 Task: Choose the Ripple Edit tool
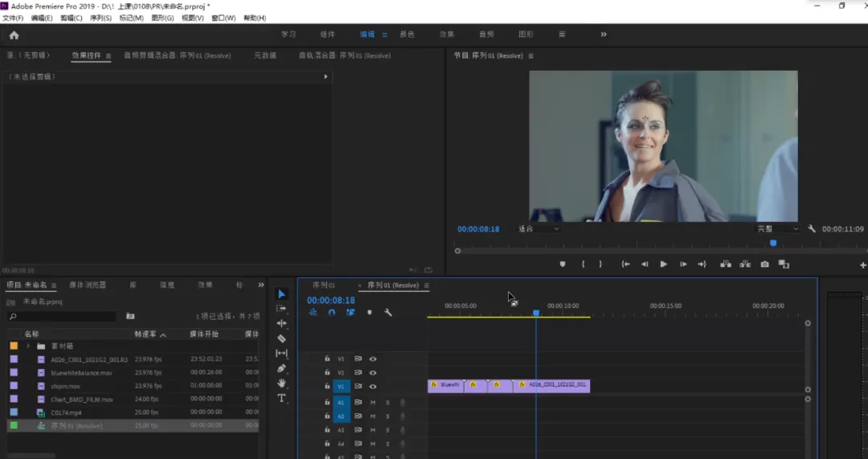(281, 323)
